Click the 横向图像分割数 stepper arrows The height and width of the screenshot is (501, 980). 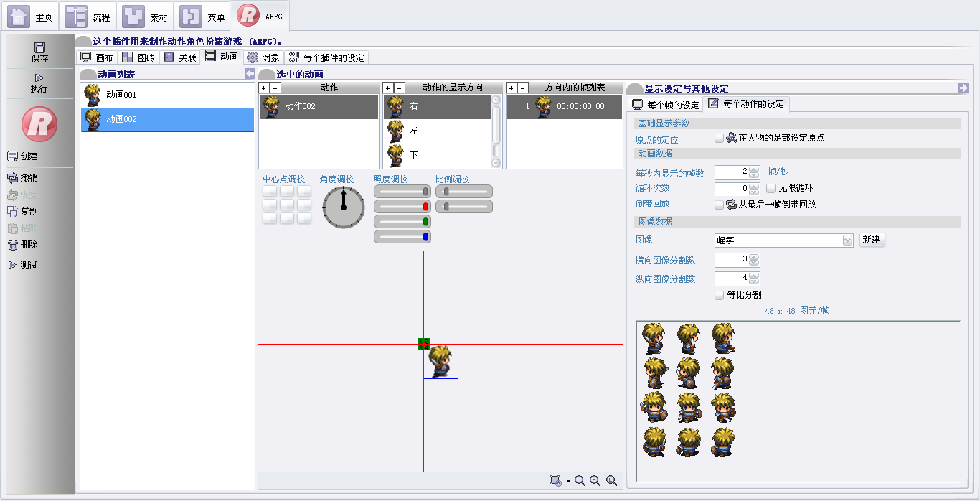pyautogui.click(x=754, y=260)
